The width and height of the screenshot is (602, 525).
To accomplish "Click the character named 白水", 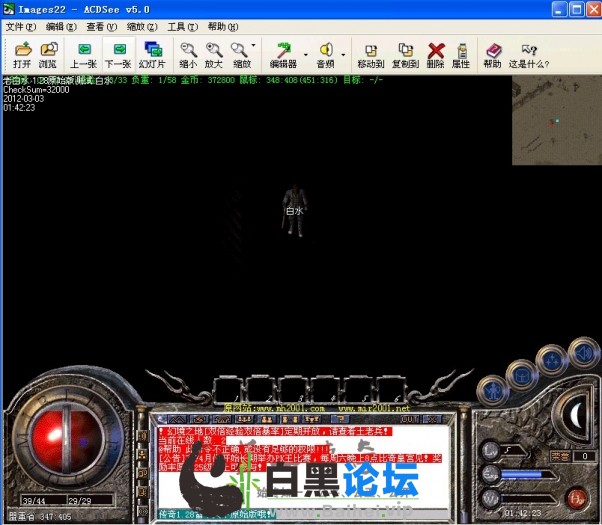I will 294,210.
